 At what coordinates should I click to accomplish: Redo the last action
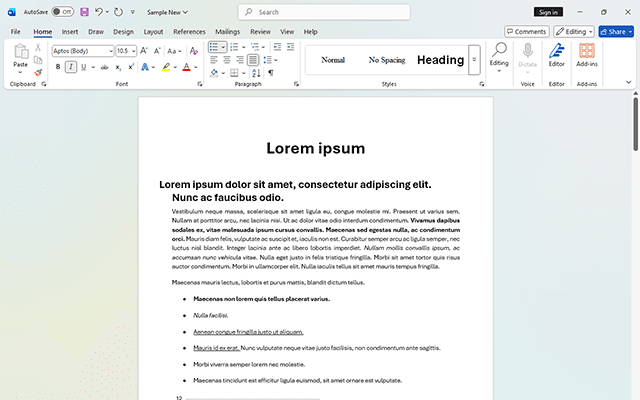tap(118, 12)
